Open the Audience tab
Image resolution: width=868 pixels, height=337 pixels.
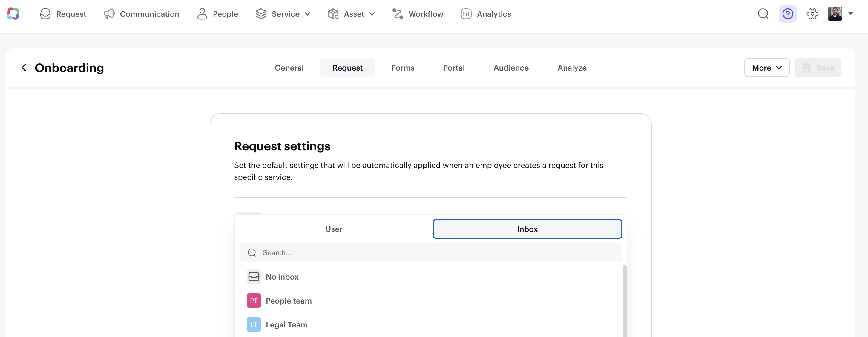click(511, 68)
